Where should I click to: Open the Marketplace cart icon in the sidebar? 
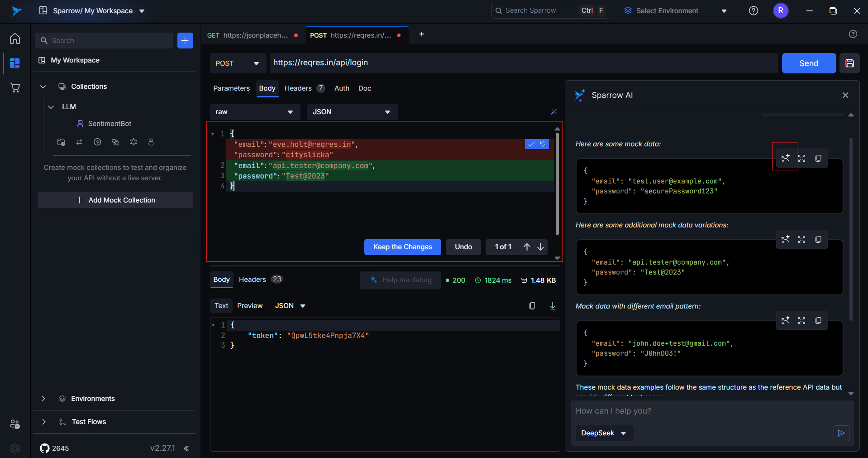[x=15, y=87]
